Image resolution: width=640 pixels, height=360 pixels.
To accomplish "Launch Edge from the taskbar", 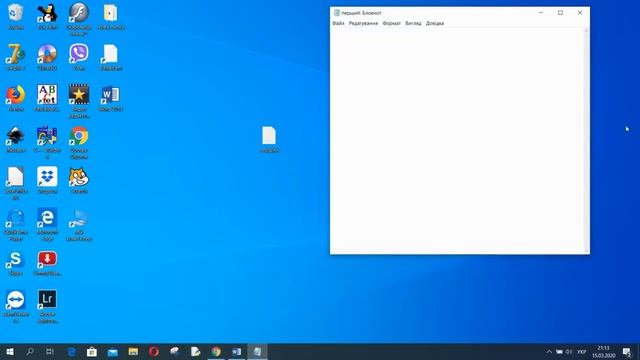I will 71,351.
